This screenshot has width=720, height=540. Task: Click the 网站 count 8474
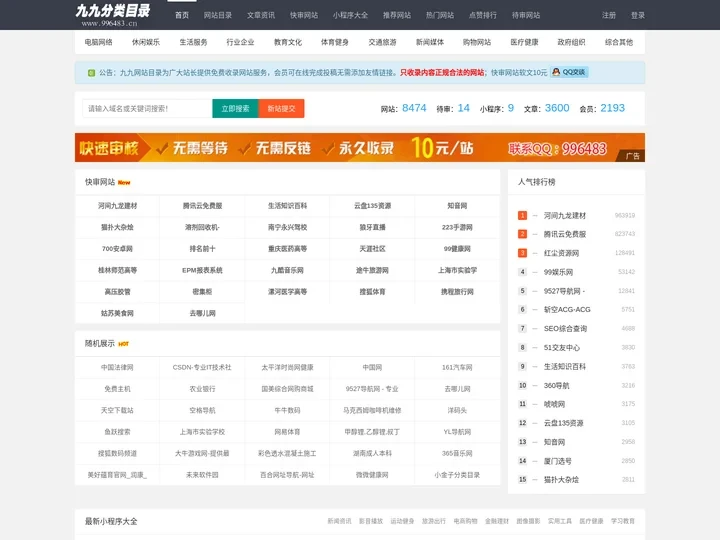coord(414,108)
